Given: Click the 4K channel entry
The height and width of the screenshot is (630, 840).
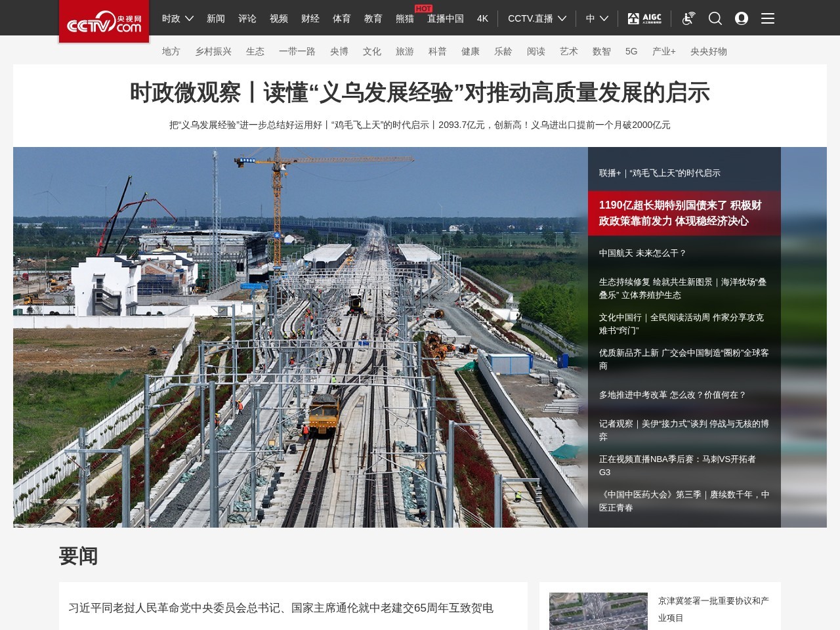Looking at the screenshot, I should coord(482,19).
